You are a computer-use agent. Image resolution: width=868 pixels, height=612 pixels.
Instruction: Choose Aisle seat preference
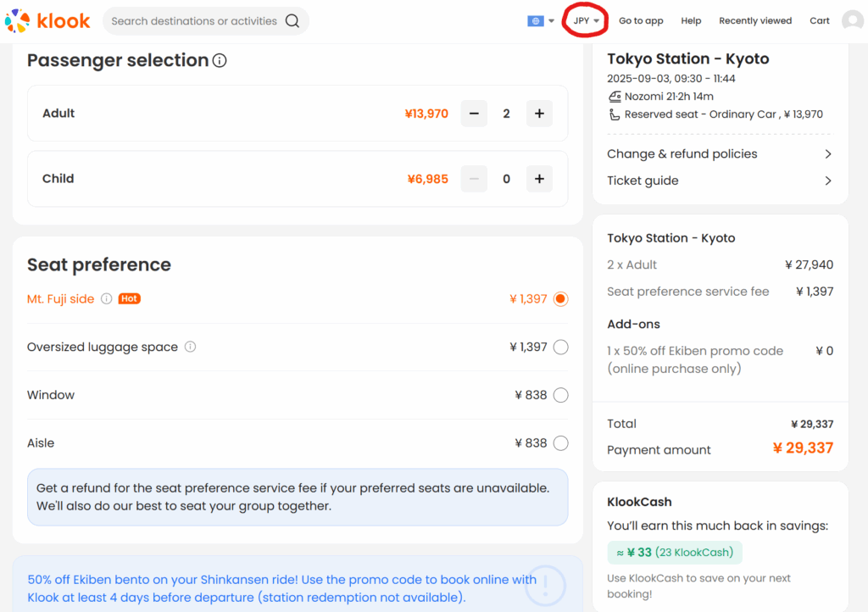560,442
